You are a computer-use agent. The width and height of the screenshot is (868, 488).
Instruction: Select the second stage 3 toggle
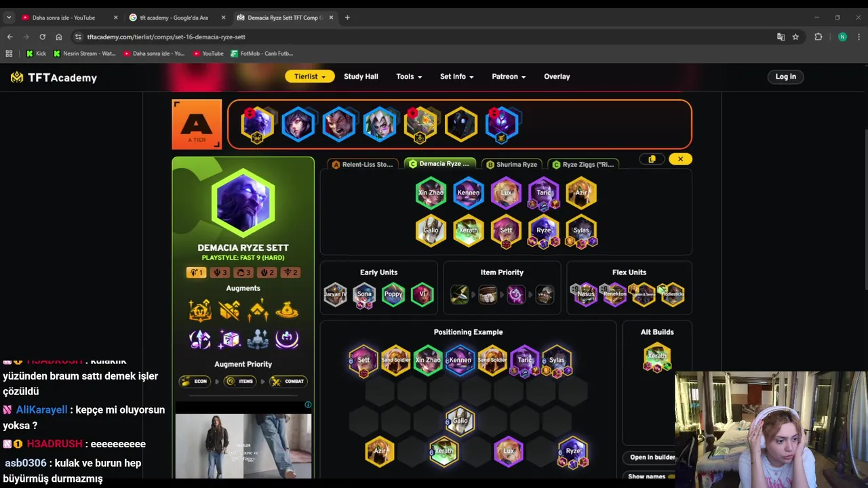pos(243,272)
